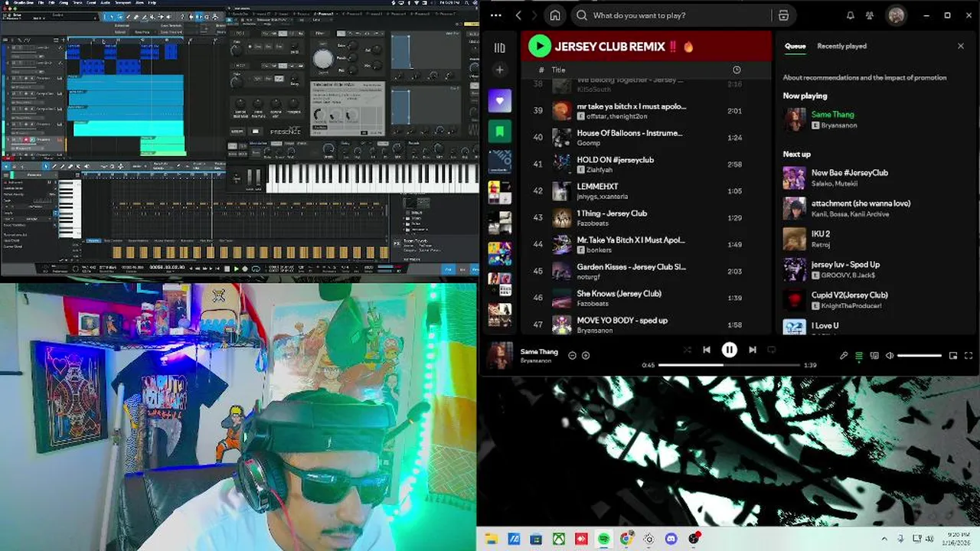
Task: Toggle shuffle in Spotify player bar
Action: [x=687, y=350]
